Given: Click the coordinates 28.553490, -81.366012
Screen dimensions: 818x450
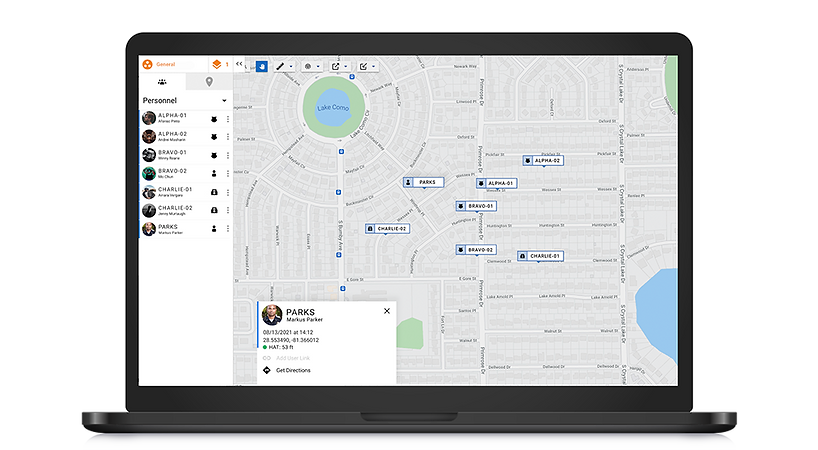Looking at the screenshot, I should [x=291, y=340].
